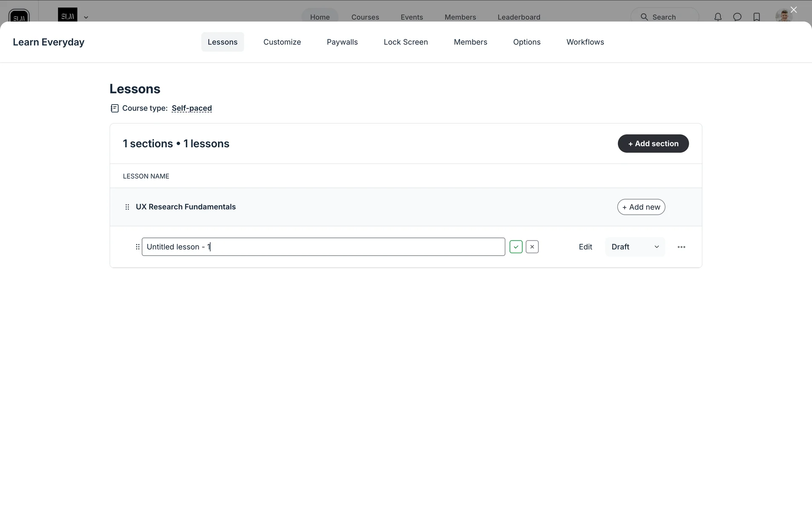Image resolution: width=812 pixels, height=508 pixels.
Task: Grab drag handle of UX Research Fundamentals
Action: click(x=127, y=207)
